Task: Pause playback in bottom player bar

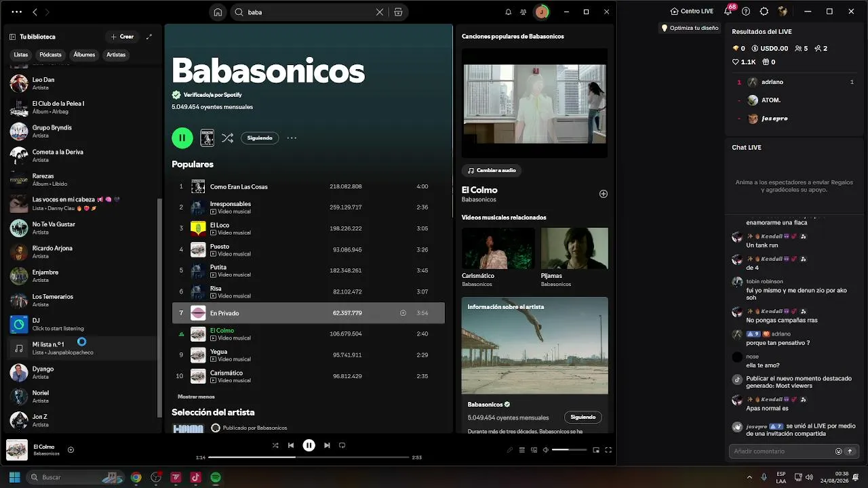Action: click(x=309, y=445)
